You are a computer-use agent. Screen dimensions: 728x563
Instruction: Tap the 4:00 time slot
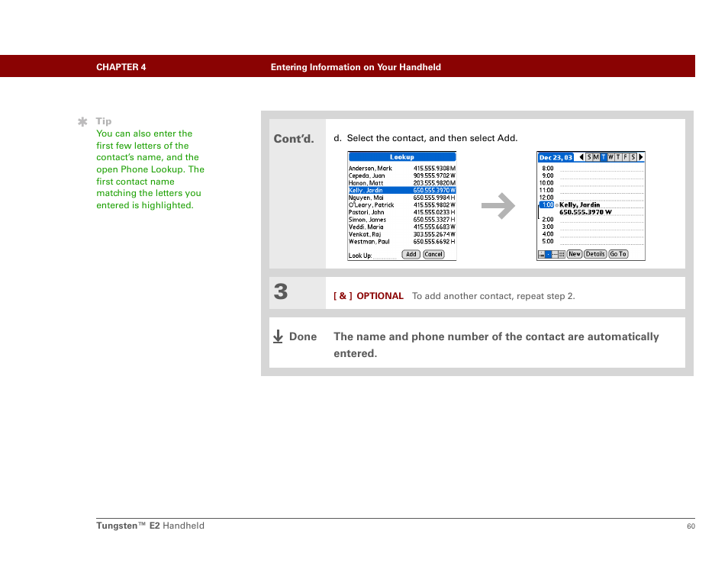point(548,234)
